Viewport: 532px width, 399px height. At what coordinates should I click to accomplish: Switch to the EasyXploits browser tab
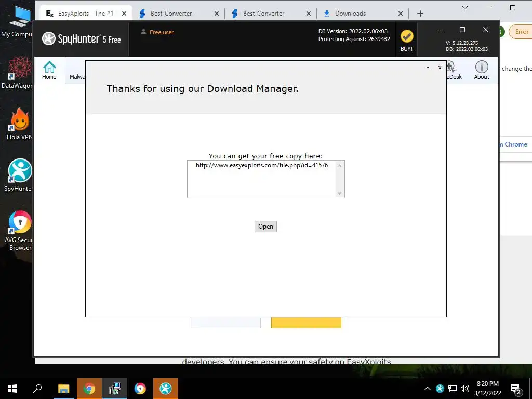(86, 13)
